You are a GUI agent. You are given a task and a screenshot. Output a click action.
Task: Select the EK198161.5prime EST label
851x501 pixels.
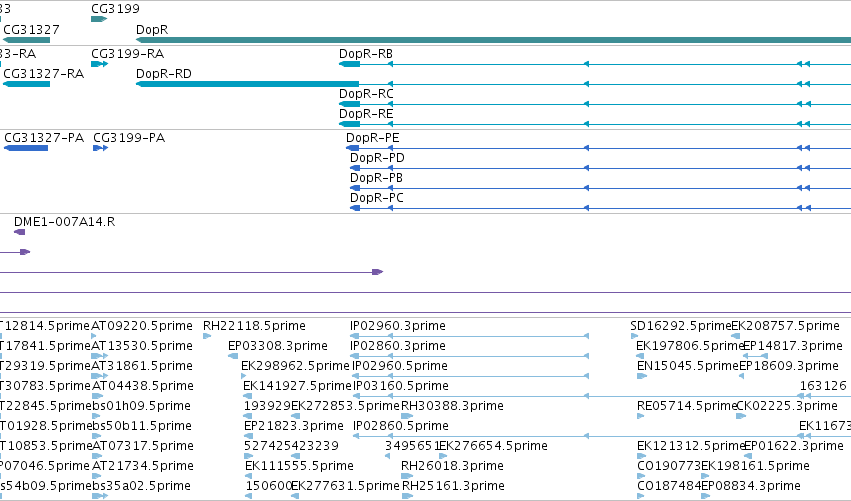tap(755, 466)
